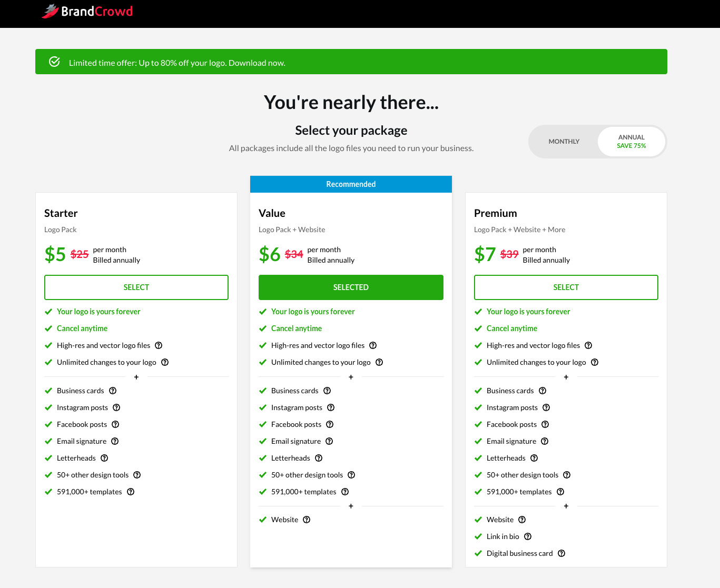Open Starter 50+ other design tools help icon
Screen dimensions: 720x588
[x=137, y=475]
